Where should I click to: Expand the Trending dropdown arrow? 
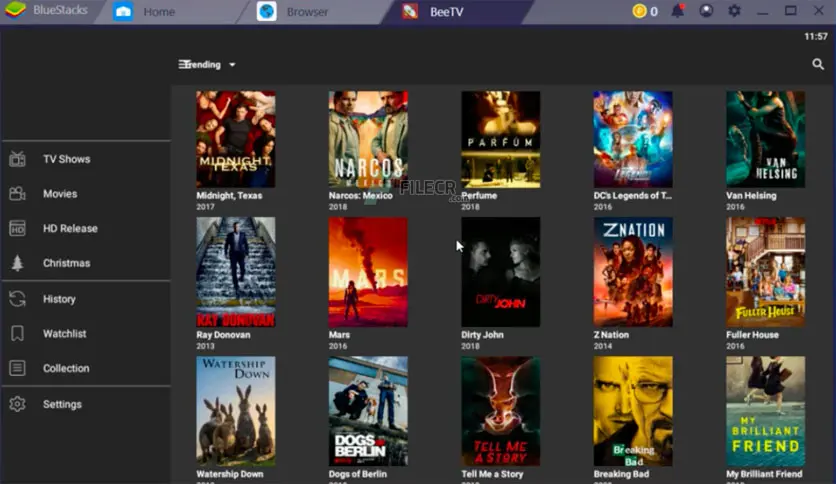(x=232, y=65)
